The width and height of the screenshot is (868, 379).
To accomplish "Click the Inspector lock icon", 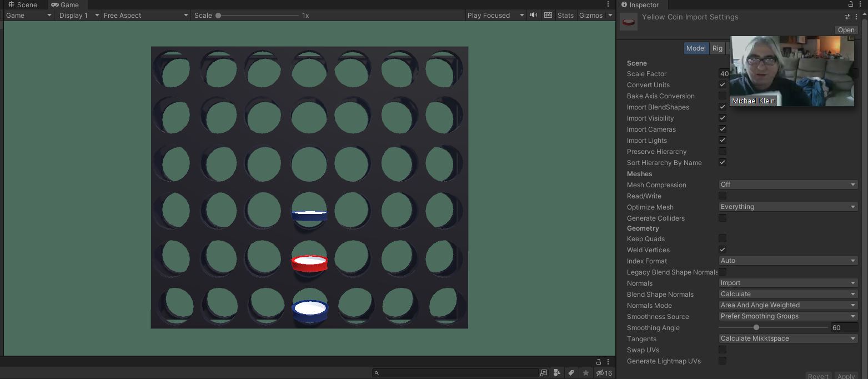I will pyautogui.click(x=851, y=4).
